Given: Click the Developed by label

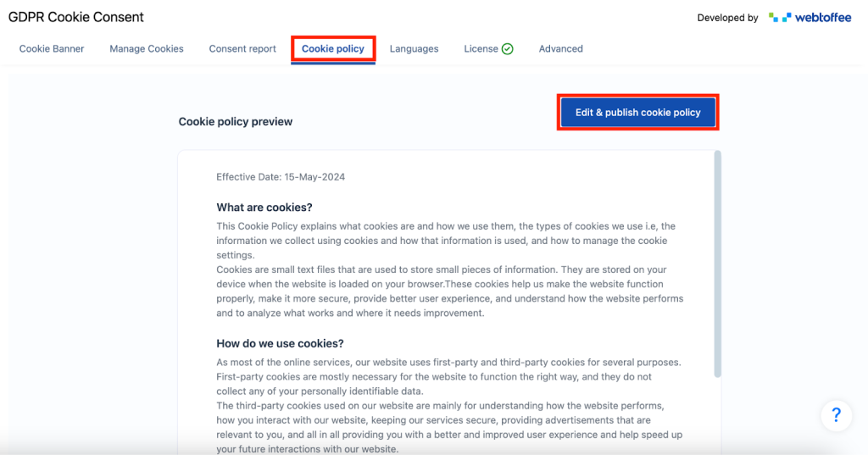Looking at the screenshot, I should (x=727, y=18).
